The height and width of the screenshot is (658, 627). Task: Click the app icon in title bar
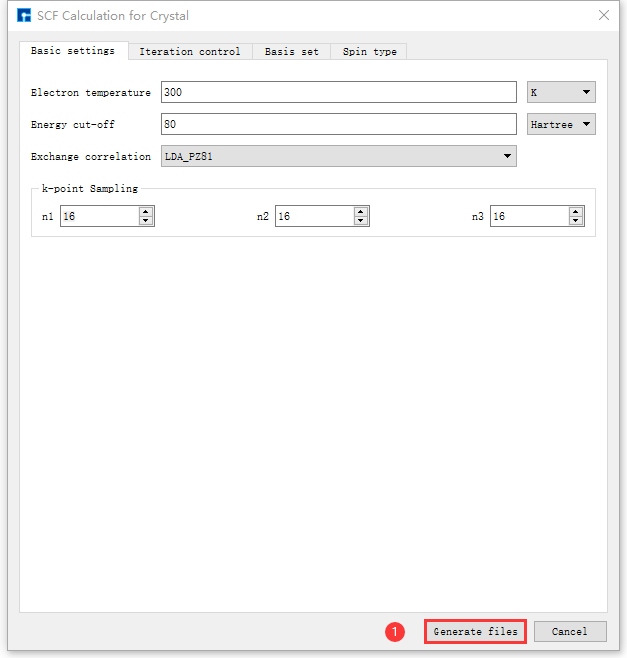coord(24,16)
